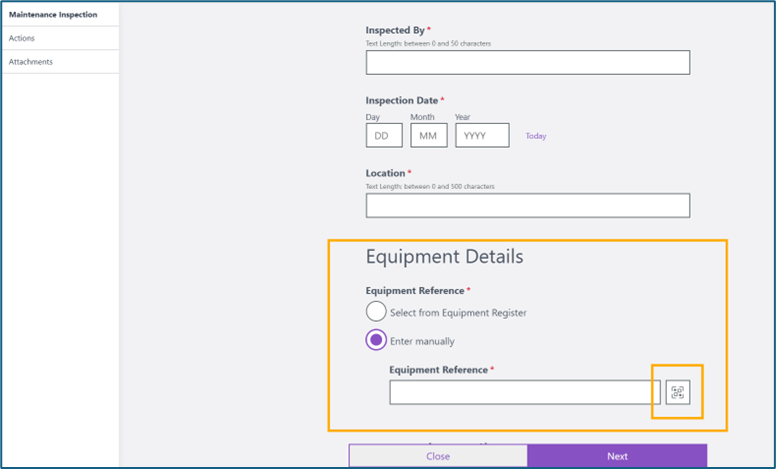Viewport: 776px width, 469px height.
Task: Go to the Attachments sidebar tab
Action: pos(31,62)
